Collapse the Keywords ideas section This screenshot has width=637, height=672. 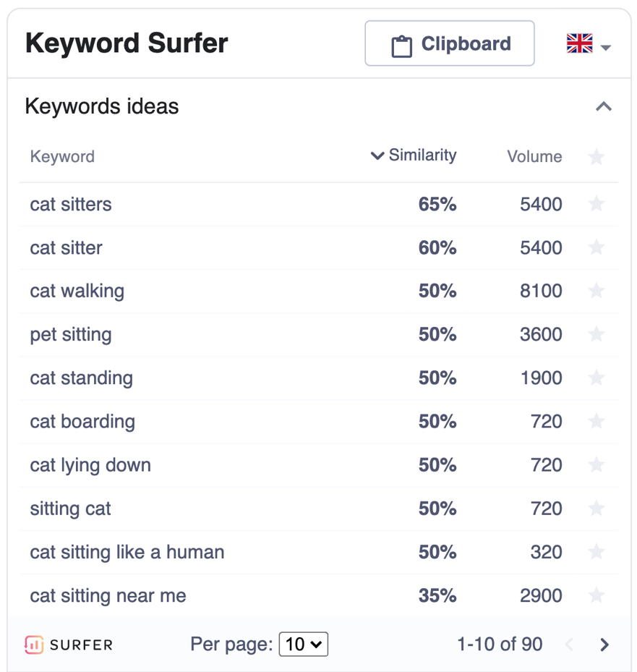[x=604, y=107]
